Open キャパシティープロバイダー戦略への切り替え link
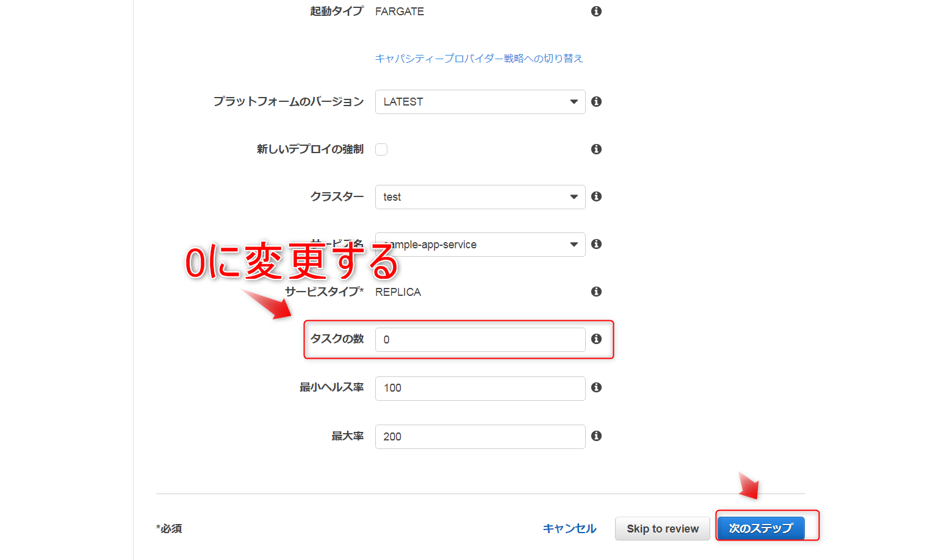The height and width of the screenshot is (560, 950). pos(479,58)
